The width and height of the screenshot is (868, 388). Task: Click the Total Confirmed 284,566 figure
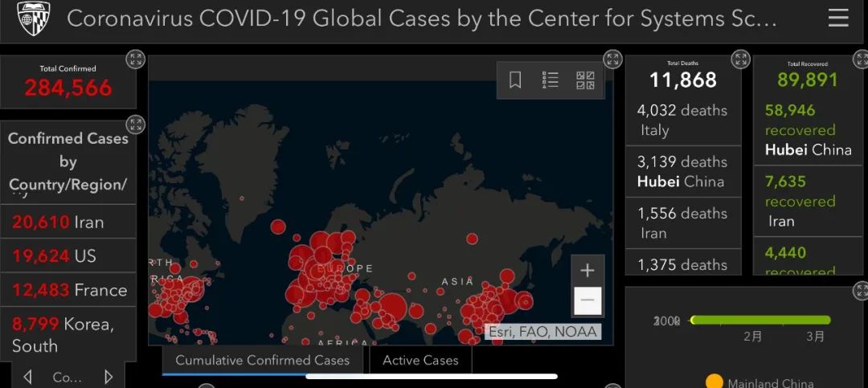[x=68, y=88]
